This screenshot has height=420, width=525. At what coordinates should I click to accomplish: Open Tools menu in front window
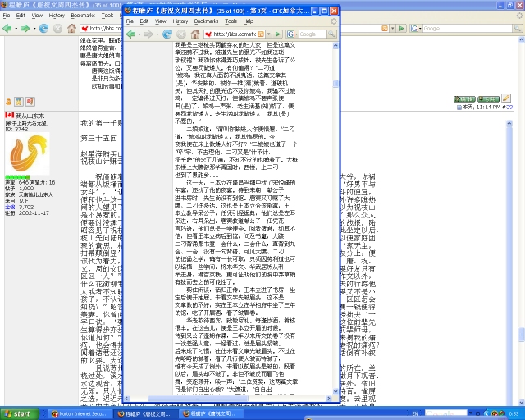coord(231,21)
